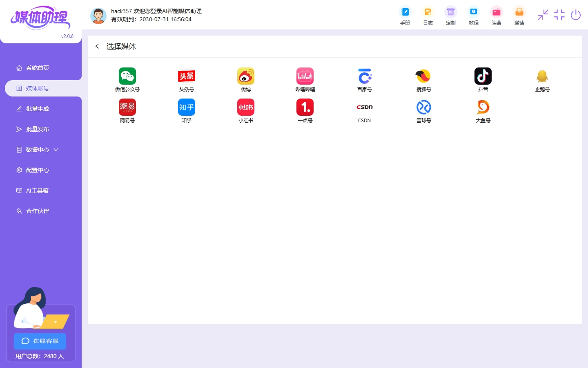Select the 知乎 media icon
Image resolution: width=588 pixels, height=368 pixels.
pyautogui.click(x=186, y=108)
